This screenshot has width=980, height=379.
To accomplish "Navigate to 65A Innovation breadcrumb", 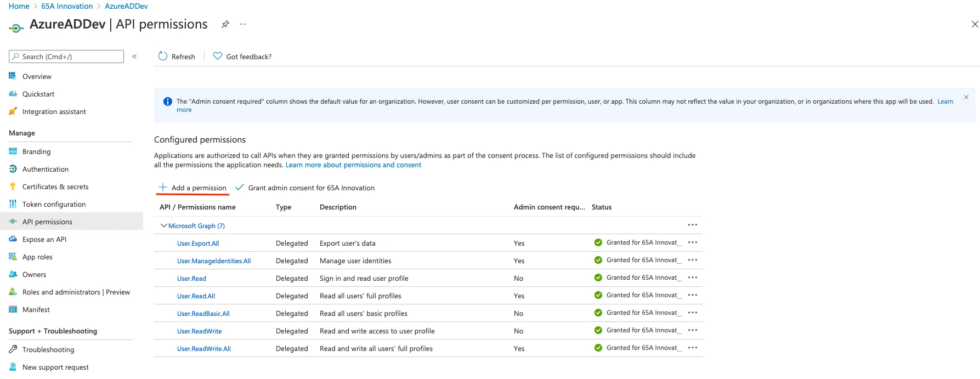I will [67, 6].
